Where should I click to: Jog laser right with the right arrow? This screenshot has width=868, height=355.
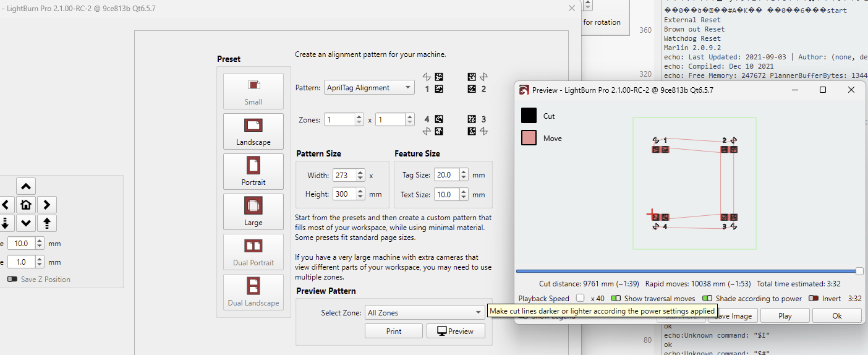(x=46, y=205)
